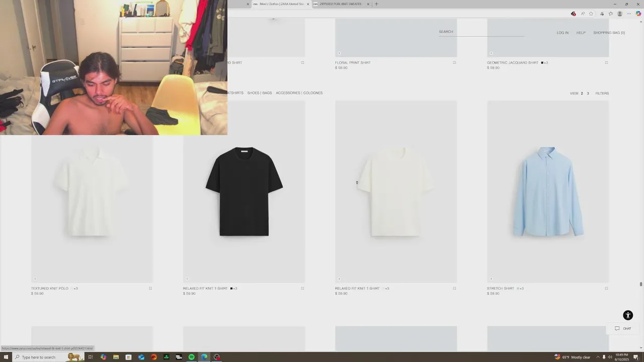Open the TEXTURED KNIT POLO title link

pos(50,289)
